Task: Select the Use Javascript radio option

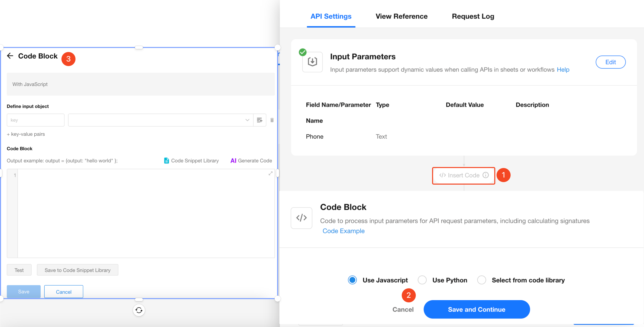Action: (x=352, y=280)
